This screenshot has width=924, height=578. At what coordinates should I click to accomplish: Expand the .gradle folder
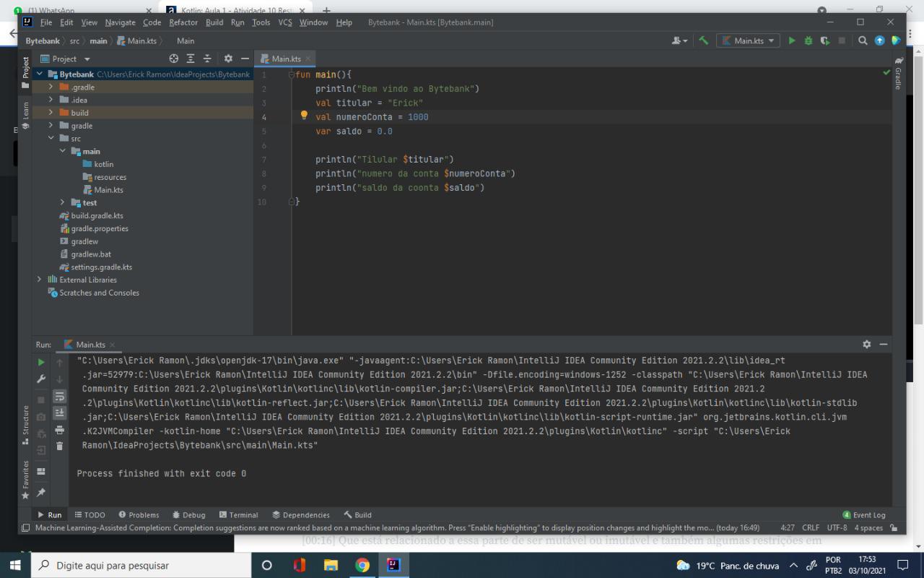(x=51, y=87)
